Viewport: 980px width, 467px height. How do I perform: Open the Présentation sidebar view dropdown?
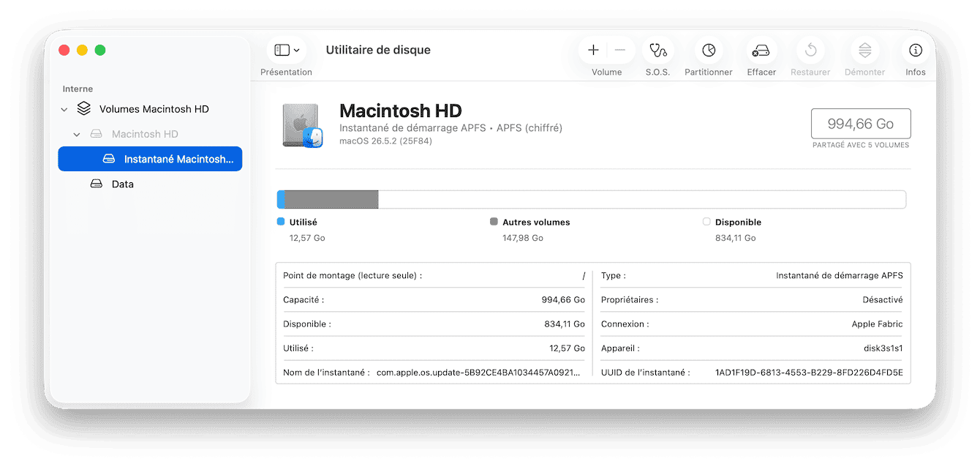[287, 50]
